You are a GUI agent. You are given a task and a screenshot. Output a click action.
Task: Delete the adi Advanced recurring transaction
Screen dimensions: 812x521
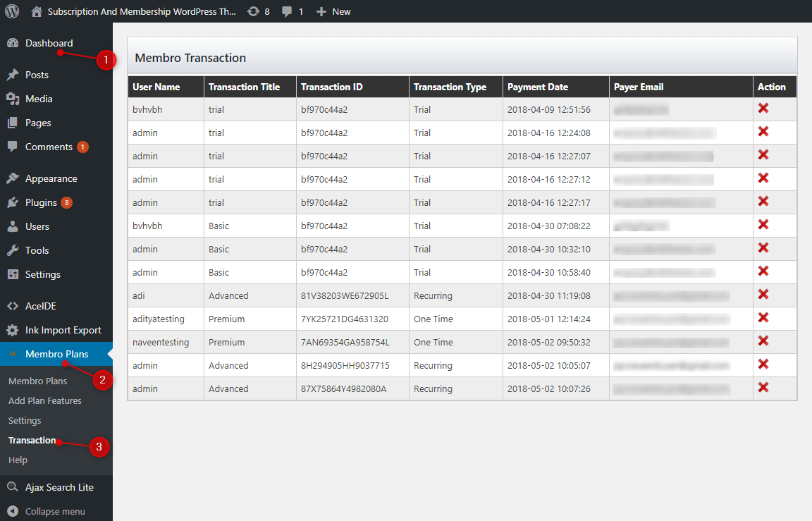coord(763,294)
